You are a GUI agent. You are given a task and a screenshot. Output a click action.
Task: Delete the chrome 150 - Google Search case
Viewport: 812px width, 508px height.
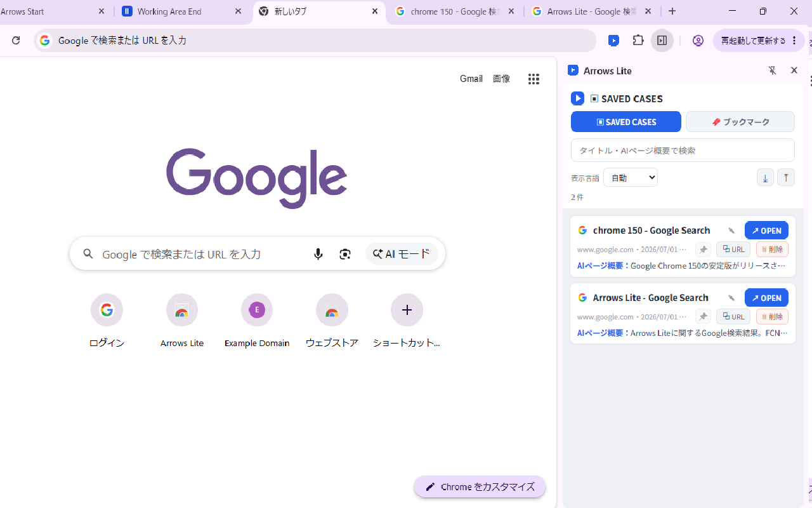772,250
